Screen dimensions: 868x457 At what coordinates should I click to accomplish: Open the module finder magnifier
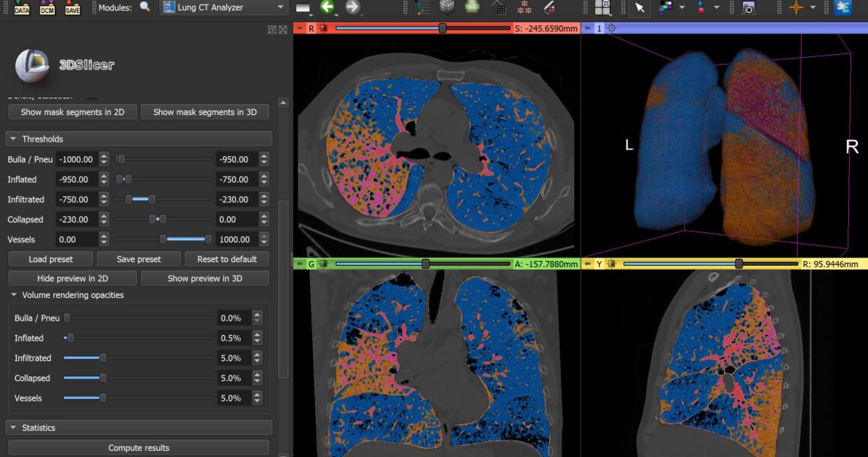(145, 8)
